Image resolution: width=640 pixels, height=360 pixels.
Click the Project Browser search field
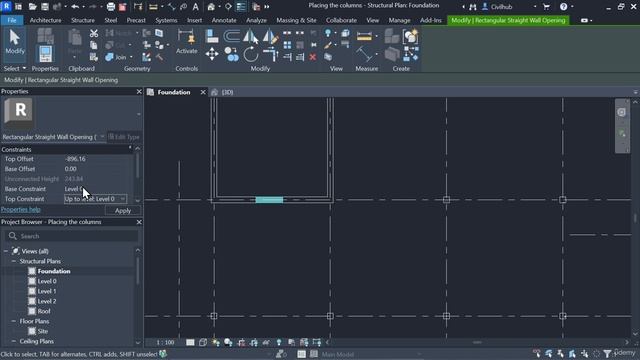71,236
